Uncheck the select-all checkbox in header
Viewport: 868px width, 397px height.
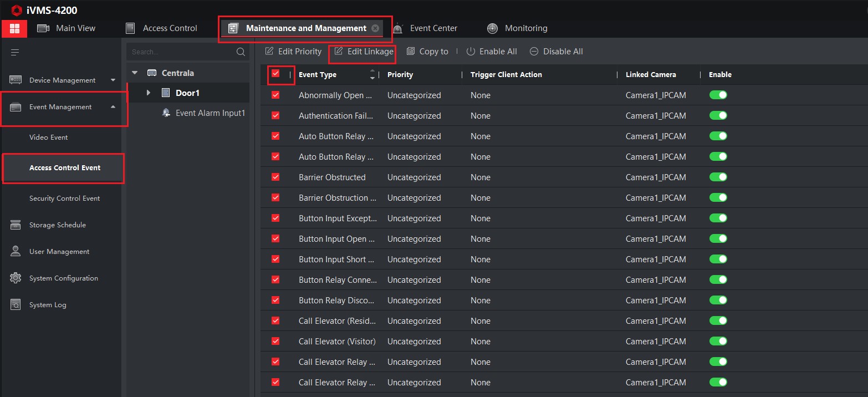click(275, 74)
